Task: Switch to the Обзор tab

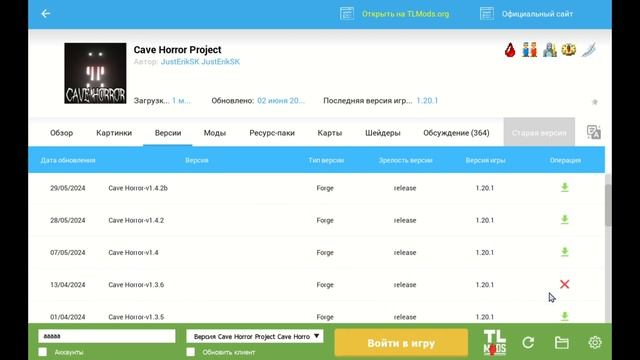Action: (62, 133)
